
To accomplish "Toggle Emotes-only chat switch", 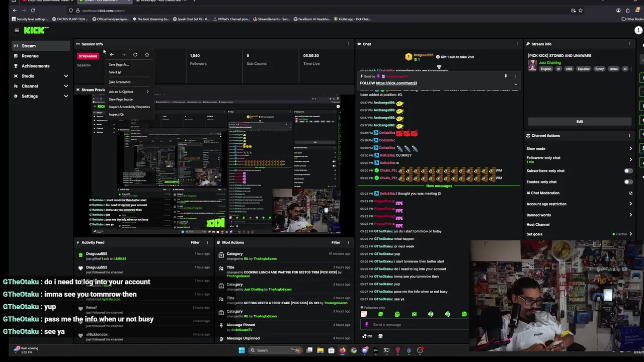I will (628, 182).
